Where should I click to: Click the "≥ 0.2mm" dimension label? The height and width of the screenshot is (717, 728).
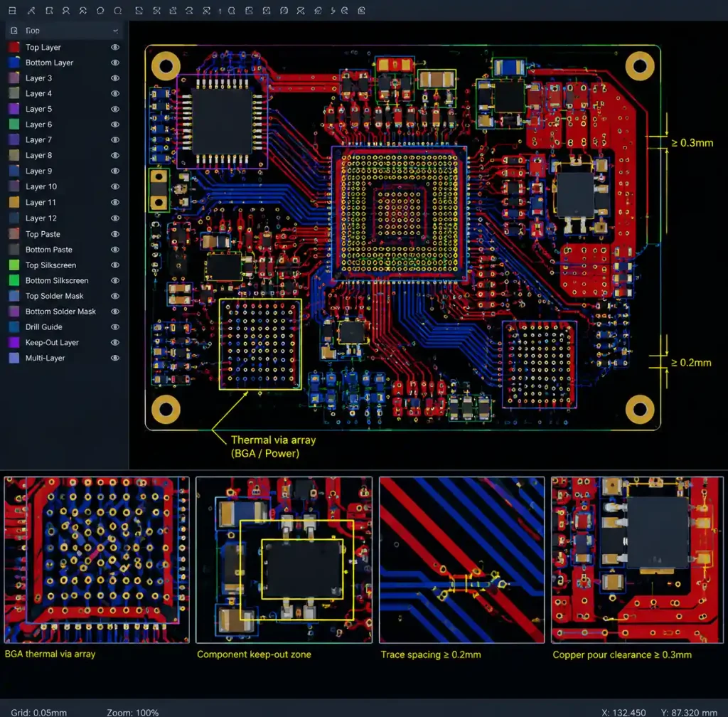pos(691,363)
